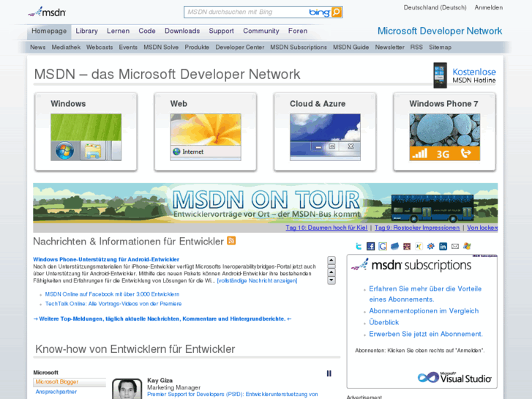Open Tag 10: Daumen hoch für Kiel link
Viewport: 532px width, 399px height.
click(326, 228)
